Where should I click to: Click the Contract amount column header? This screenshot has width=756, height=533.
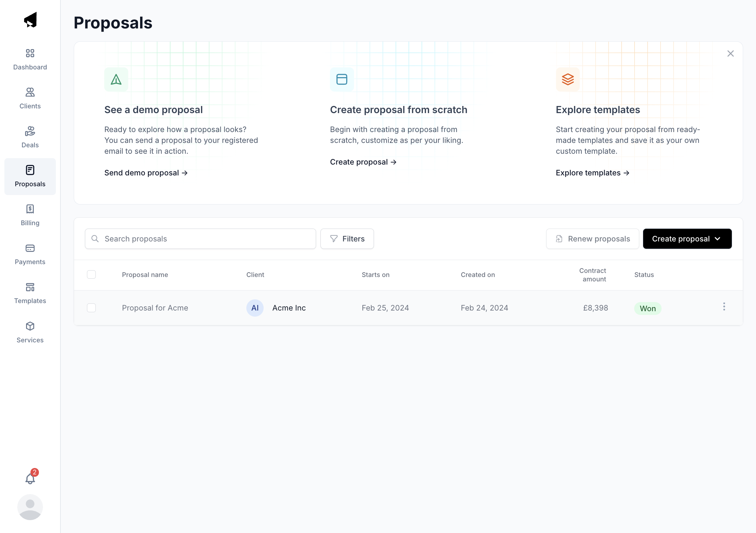(x=593, y=275)
